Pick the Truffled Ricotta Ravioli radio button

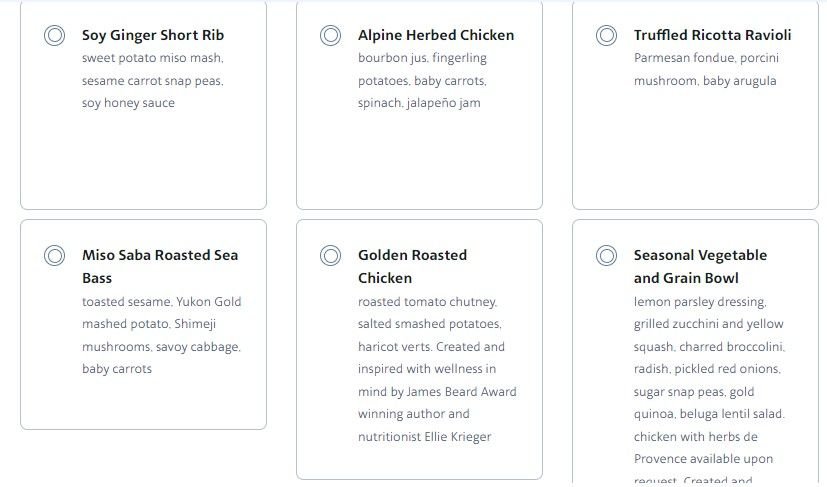(x=606, y=36)
